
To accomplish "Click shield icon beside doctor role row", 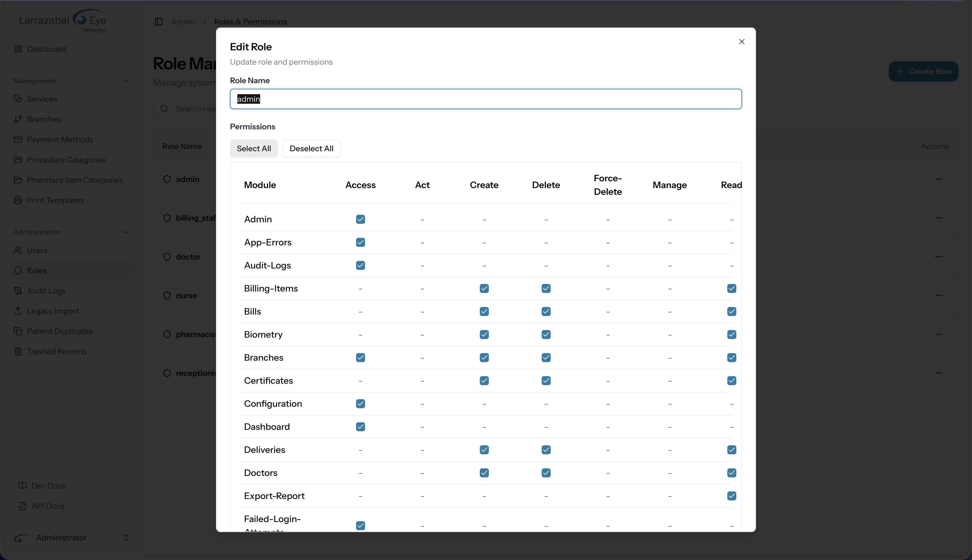I will point(167,257).
